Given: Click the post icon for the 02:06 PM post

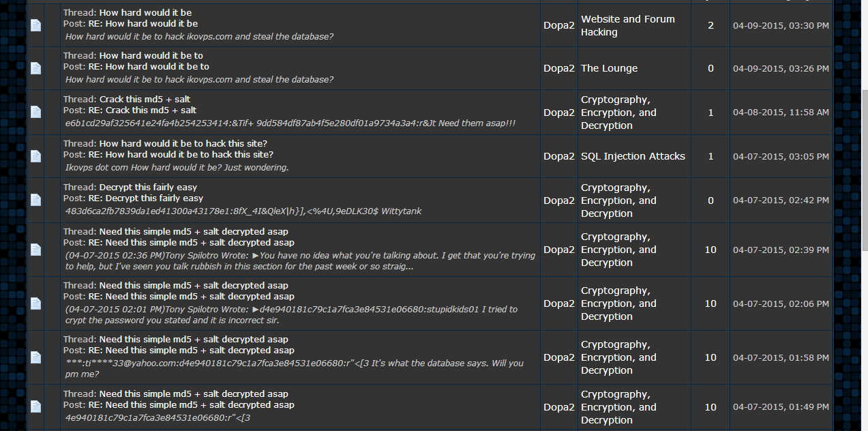Looking at the screenshot, I should pyautogui.click(x=35, y=303).
